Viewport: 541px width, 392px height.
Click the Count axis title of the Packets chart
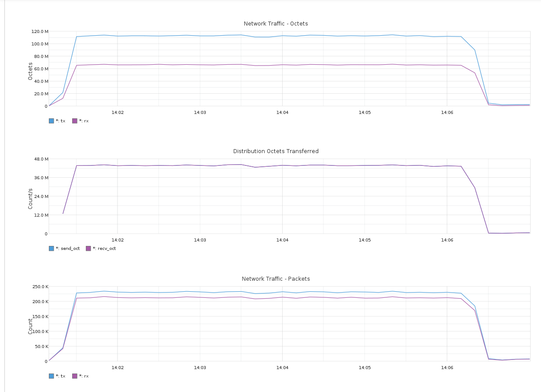point(30,326)
